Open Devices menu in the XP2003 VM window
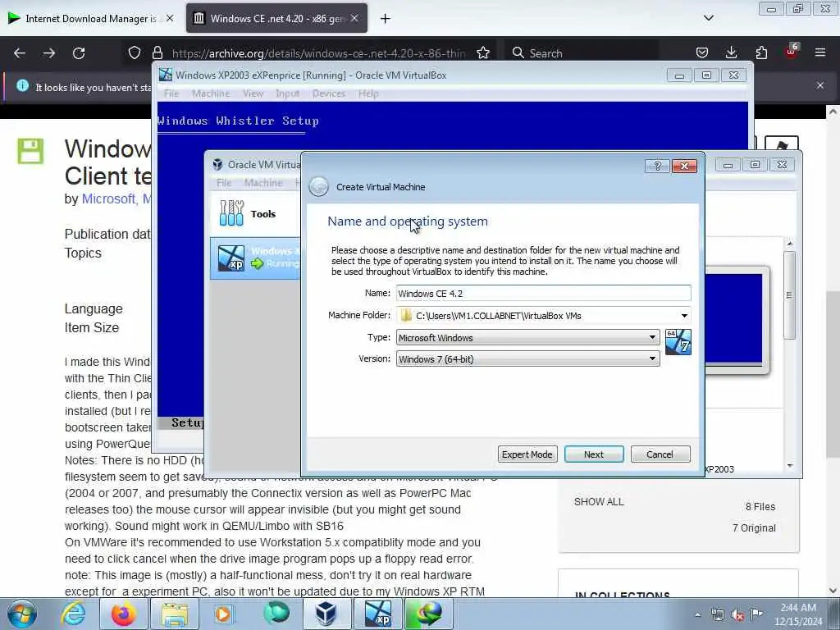The width and height of the screenshot is (840, 630). (328, 94)
